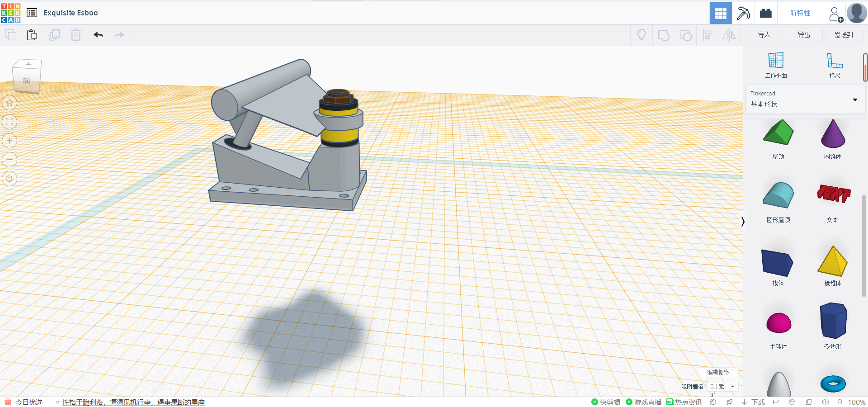Click the browser accelerator rocket icon
The width and height of the screenshot is (868, 407).
tap(729, 402)
